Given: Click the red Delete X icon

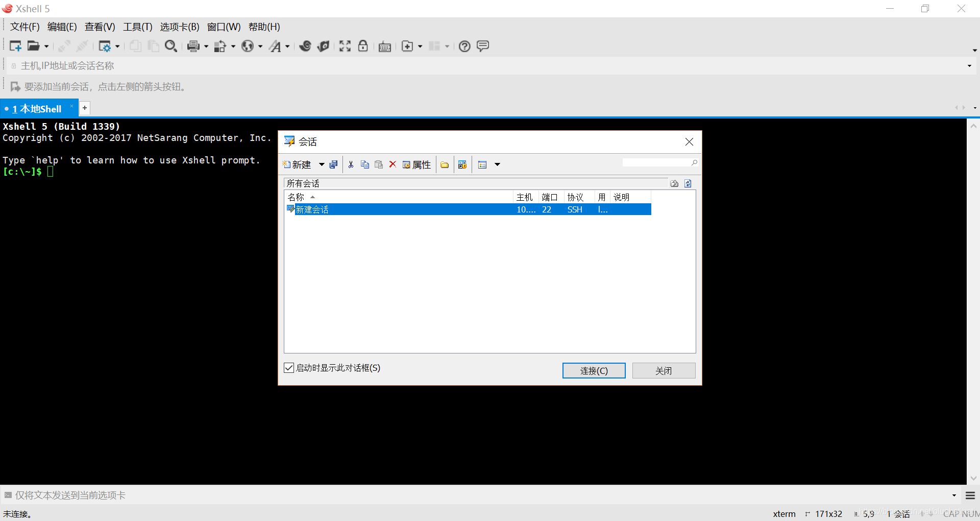Looking at the screenshot, I should [x=393, y=164].
